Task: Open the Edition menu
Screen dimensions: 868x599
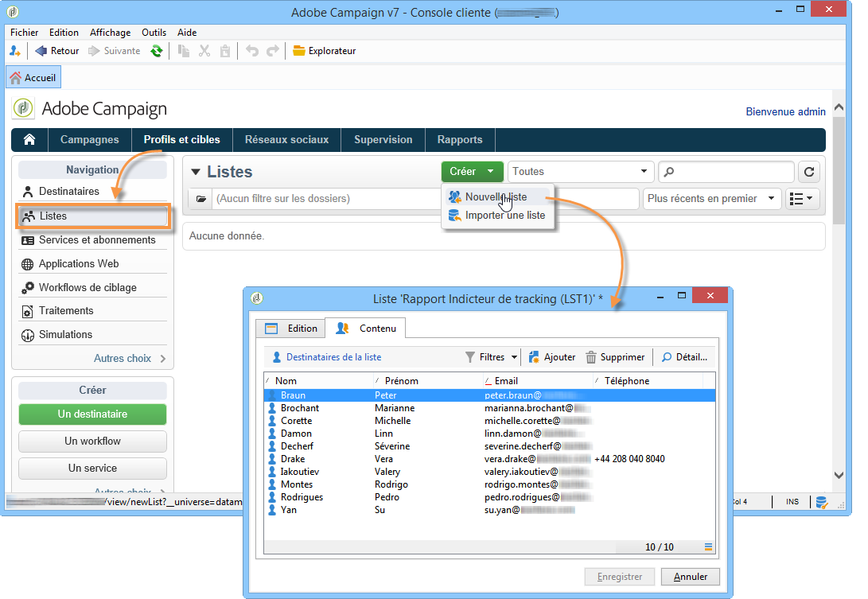Action: 64,32
